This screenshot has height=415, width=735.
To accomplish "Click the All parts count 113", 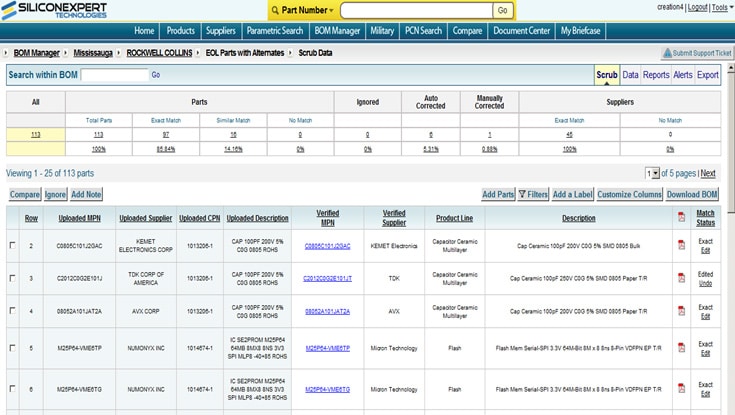I will 36,135.
